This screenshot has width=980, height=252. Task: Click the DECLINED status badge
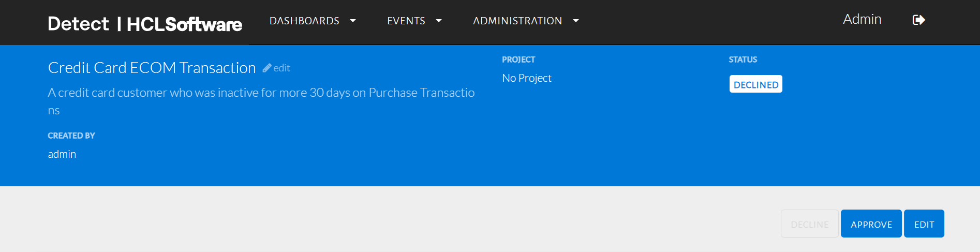[x=755, y=84]
